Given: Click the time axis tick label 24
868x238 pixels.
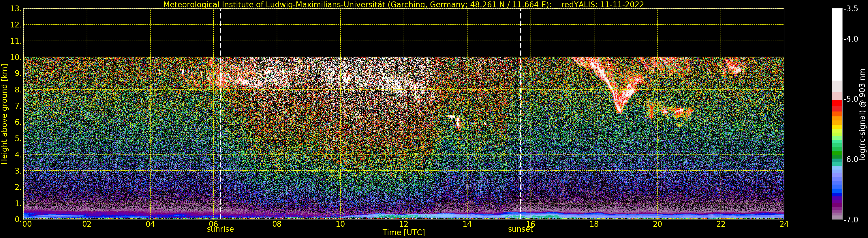Looking at the screenshot, I should coord(784,224).
